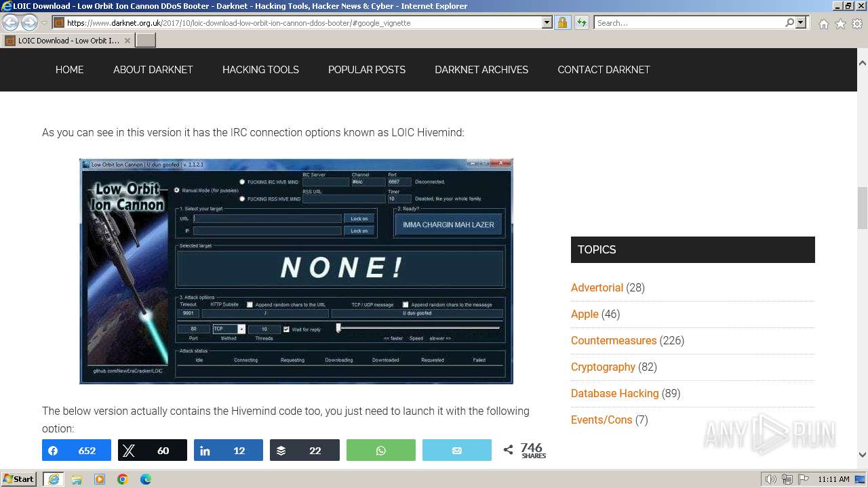Open the File Explorer taskbar icon
This screenshot has width=868, height=488.
tap(77, 479)
